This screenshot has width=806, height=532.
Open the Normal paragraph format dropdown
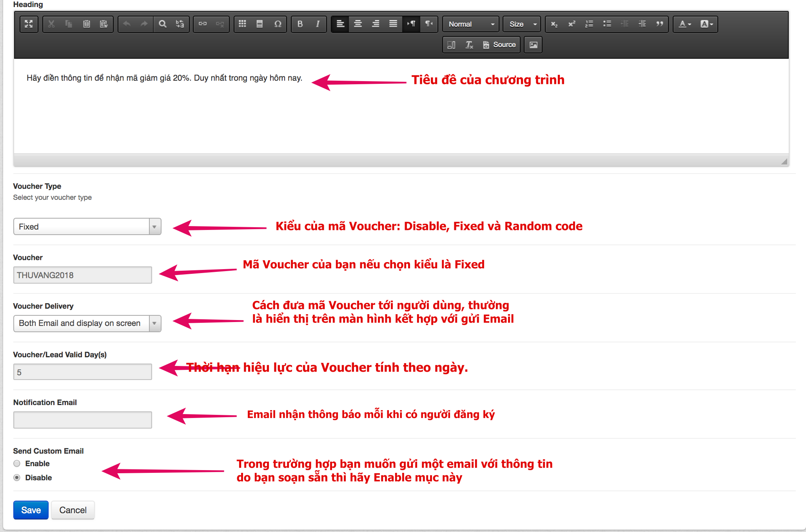(471, 24)
